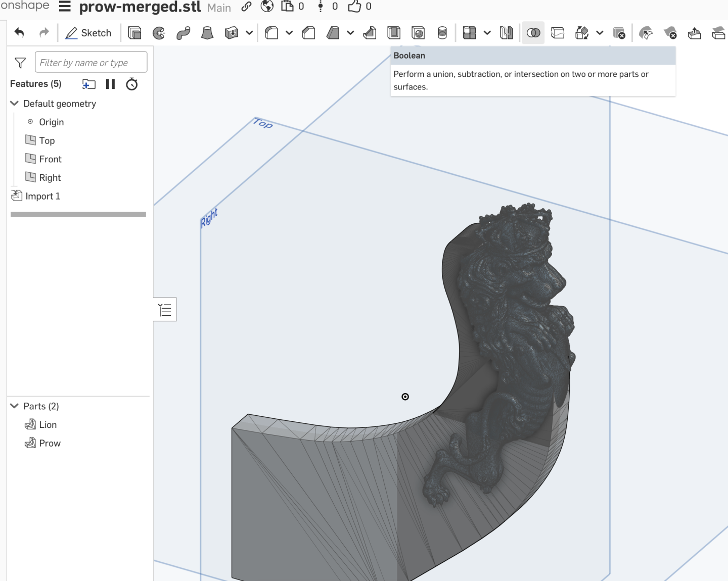Click the new folder icon in Features panel
Image resolution: width=728 pixels, height=581 pixels.
(x=88, y=84)
